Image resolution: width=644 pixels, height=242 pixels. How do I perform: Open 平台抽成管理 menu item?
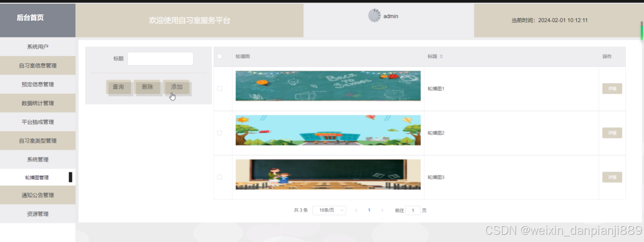tap(37, 122)
